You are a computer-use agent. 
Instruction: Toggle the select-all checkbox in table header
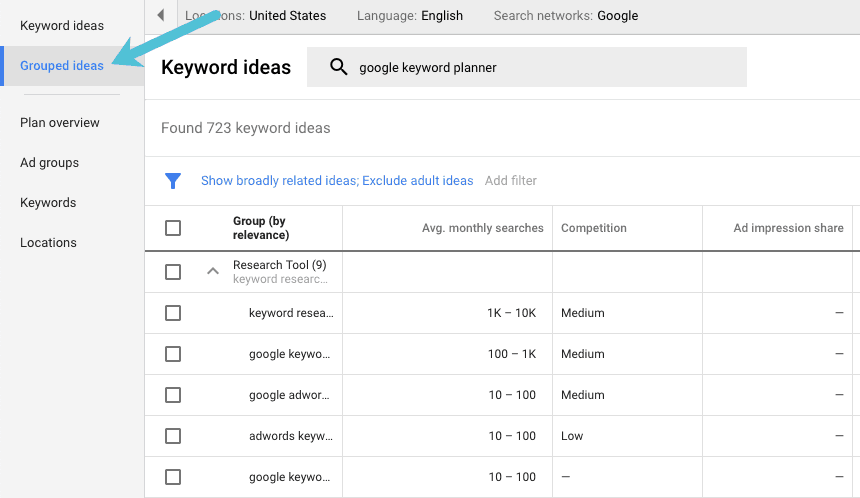pyautogui.click(x=173, y=228)
